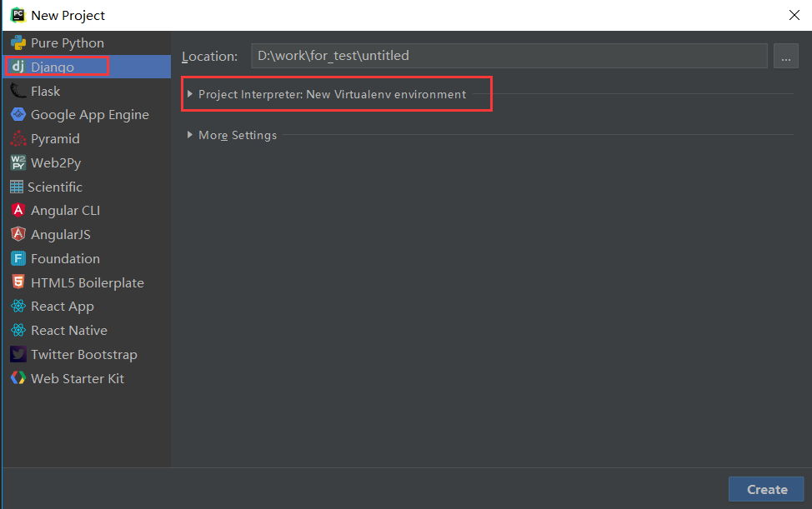This screenshot has width=812, height=509.
Task: Click the Location path text field
Action: pyautogui.click(x=509, y=56)
